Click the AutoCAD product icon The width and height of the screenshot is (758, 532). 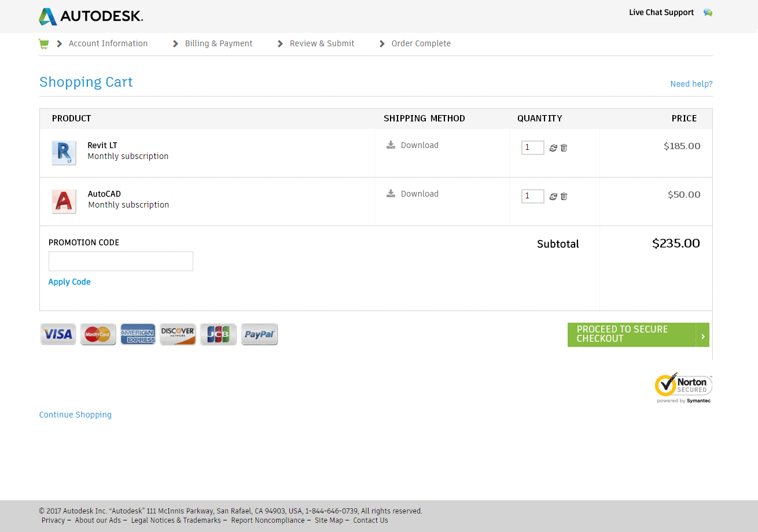[64, 201]
